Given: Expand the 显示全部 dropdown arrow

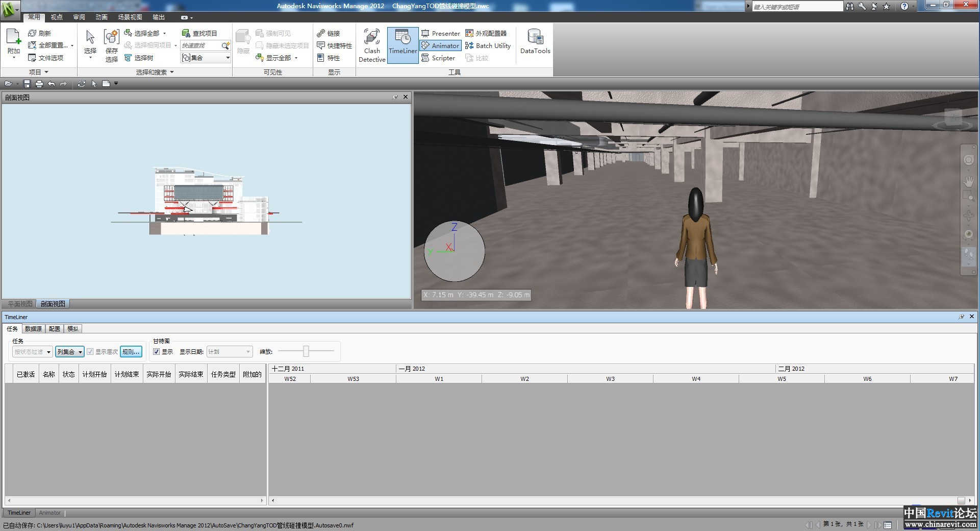Looking at the screenshot, I should (x=296, y=58).
